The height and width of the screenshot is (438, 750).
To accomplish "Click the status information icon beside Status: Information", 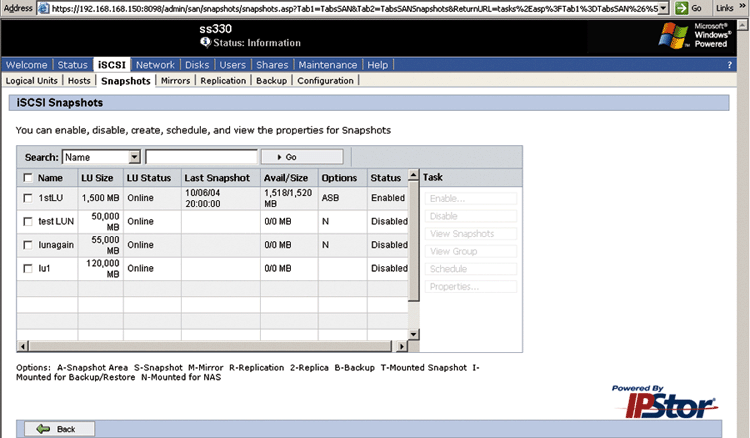I will pyautogui.click(x=205, y=42).
